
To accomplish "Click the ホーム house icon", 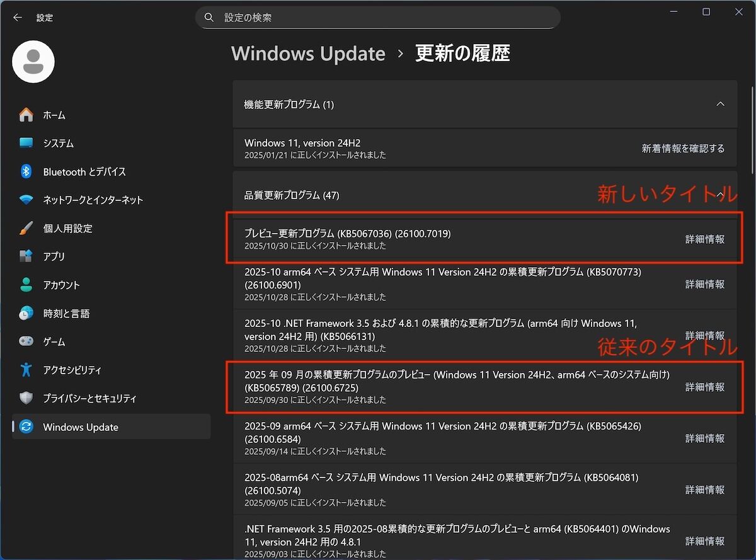I will (26, 115).
